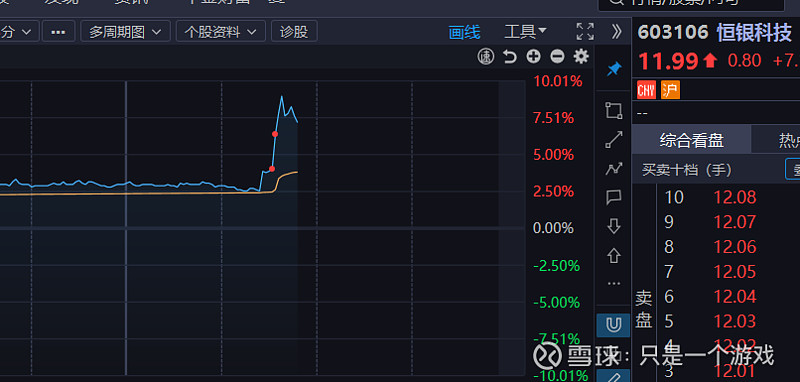Toggle the blue pin icon
The image size is (800, 382).
[614, 69]
